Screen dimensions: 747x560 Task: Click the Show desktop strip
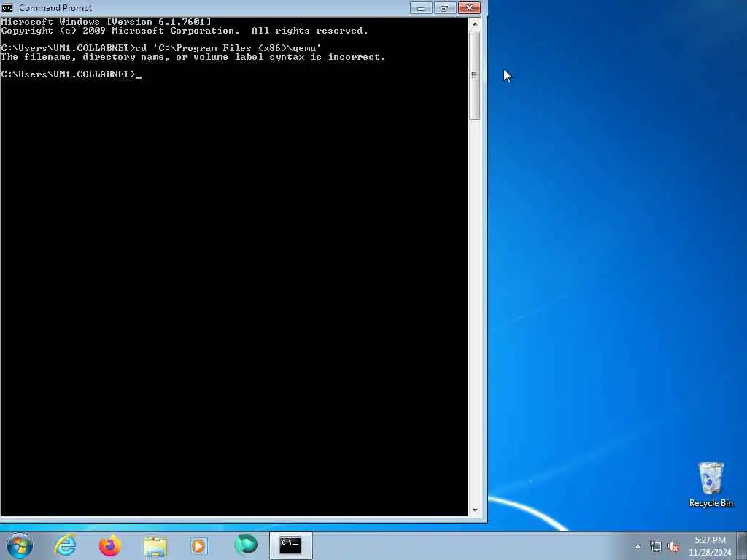coord(742,545)
